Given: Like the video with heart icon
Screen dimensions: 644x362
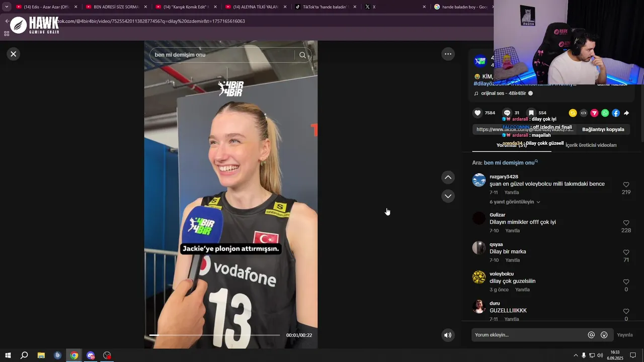Looking at the screenshot, I should click(x=478, y=113).
